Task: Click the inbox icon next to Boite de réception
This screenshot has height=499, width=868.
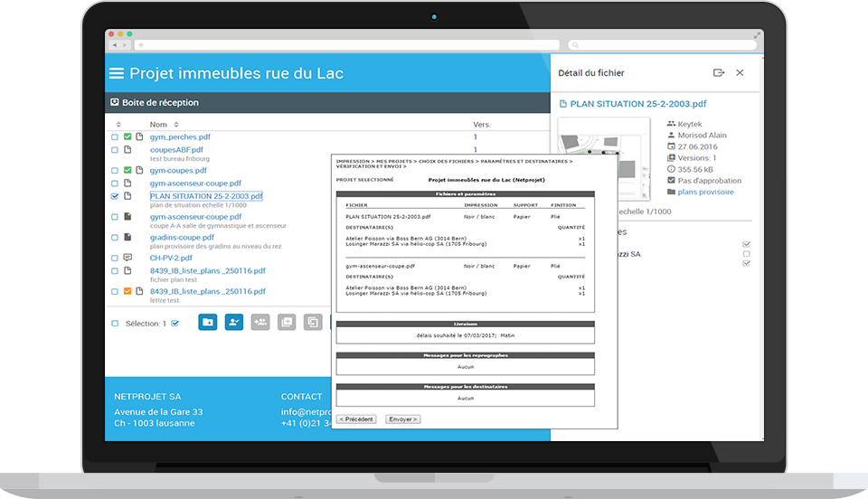Action: pyautogui.click(x=114, y=103)
